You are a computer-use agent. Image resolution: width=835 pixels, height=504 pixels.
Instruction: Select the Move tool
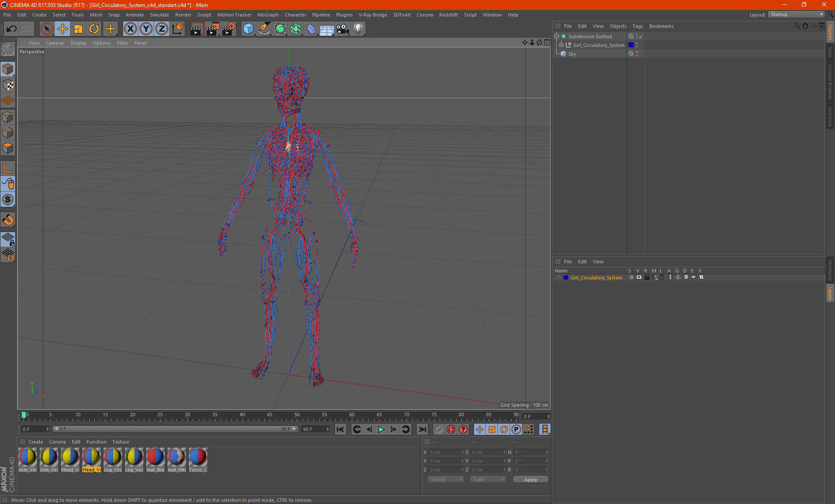pos(63,29)
